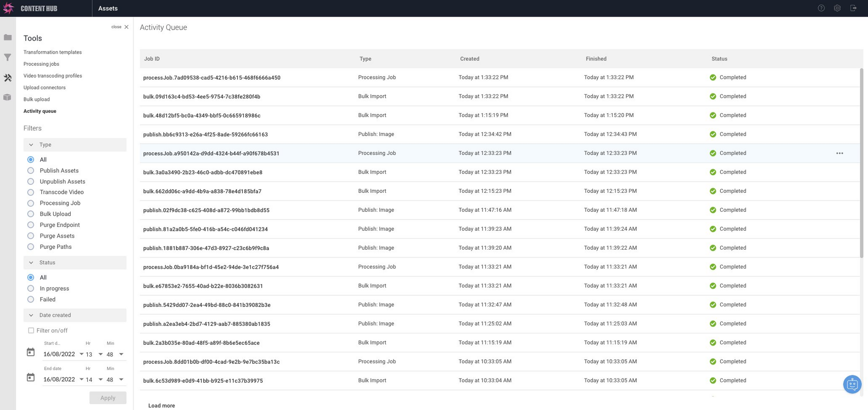Click the Created column header

470,59
